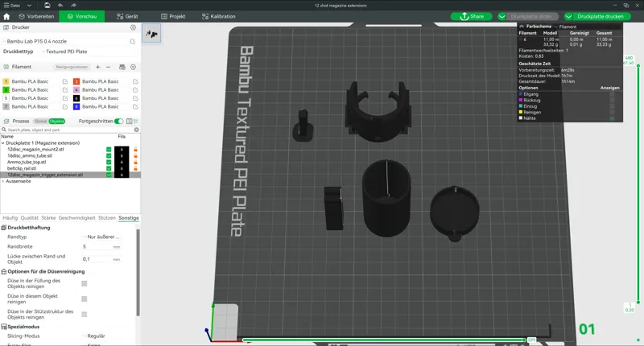Open the printer preset dropdown
The image size is (644, 346).
coord(67,42)
